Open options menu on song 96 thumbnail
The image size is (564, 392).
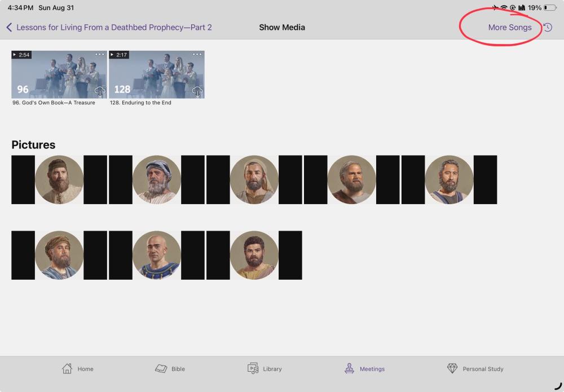click(100, 55)
